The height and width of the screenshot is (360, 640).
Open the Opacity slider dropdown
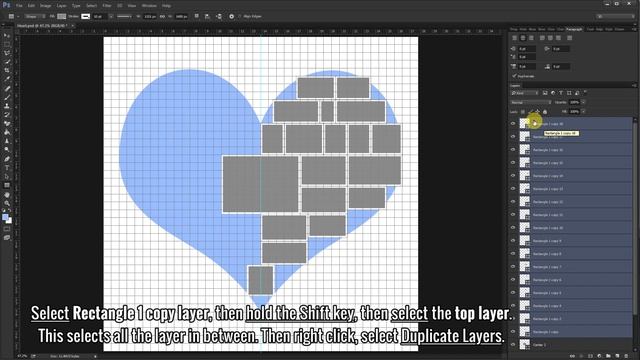coord(583,102)
